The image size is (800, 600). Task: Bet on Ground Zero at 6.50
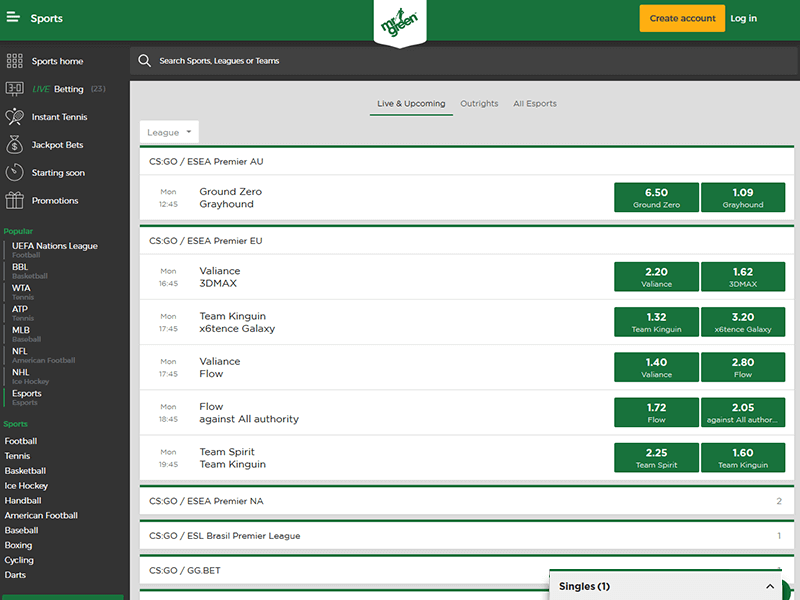pyautogui.click(x=656, y=197)
